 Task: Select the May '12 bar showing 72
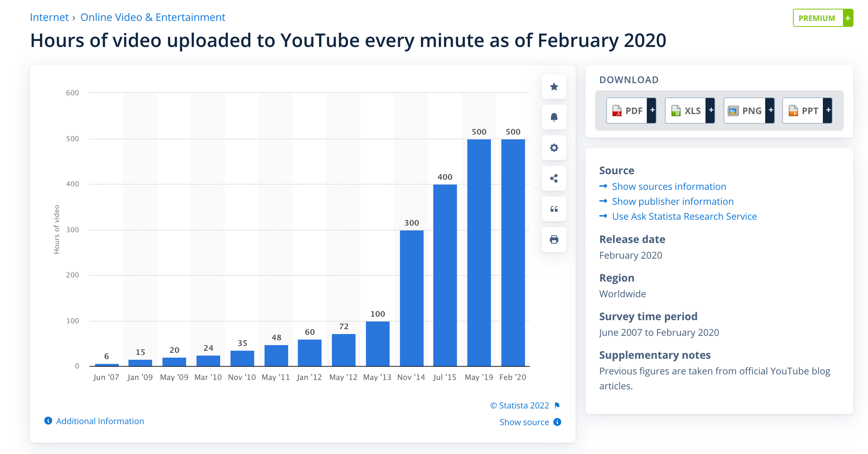[x=344, y=350]
